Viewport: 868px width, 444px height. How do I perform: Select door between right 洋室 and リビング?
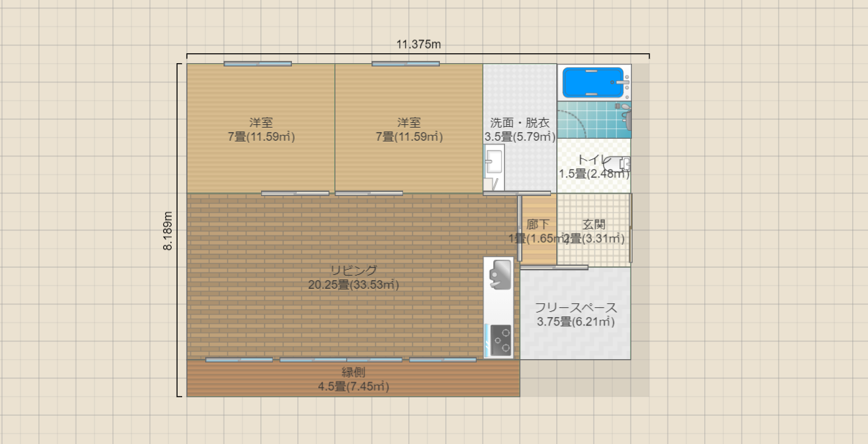coord(369,193)
